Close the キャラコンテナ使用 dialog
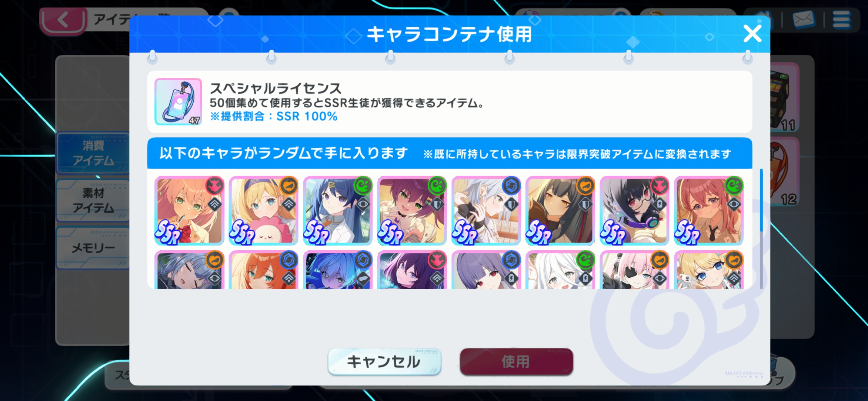 (752, 34)
